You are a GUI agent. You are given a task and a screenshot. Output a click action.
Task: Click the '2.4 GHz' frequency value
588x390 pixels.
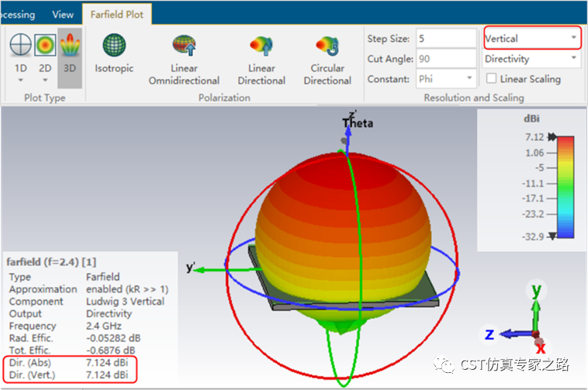104,326
